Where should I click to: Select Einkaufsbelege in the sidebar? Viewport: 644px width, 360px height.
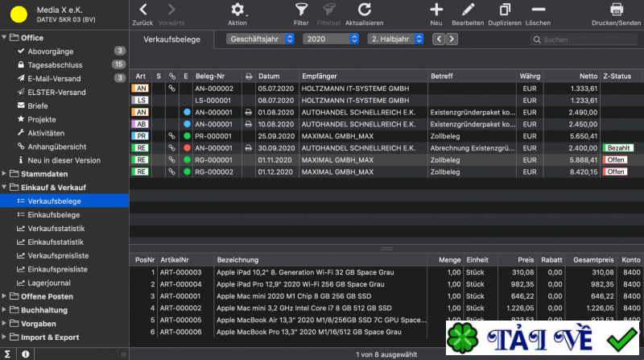pyautogui.click(x=53, y=215)
